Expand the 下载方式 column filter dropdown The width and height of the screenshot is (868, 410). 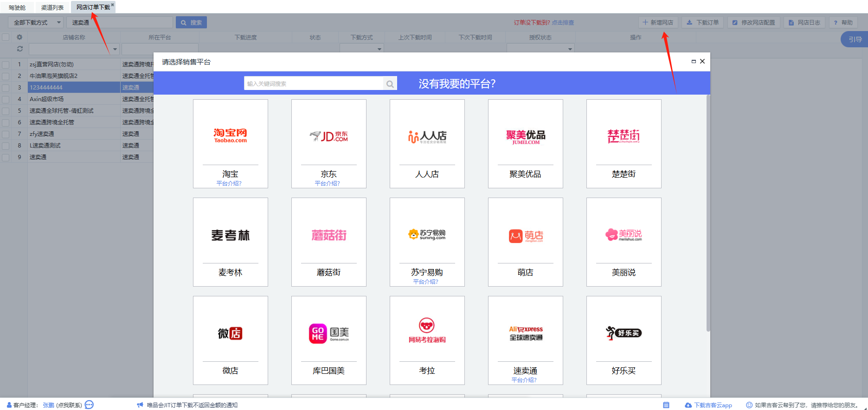[x=379, y=49]
